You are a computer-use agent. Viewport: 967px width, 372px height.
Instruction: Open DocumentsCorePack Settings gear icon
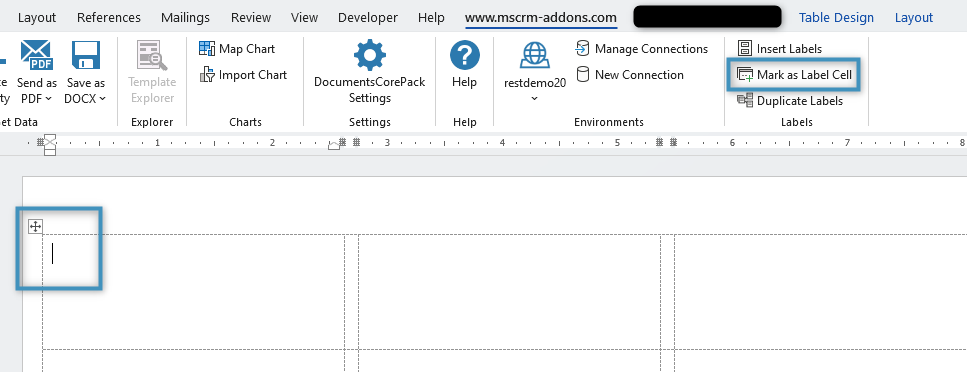coord(369,56)
